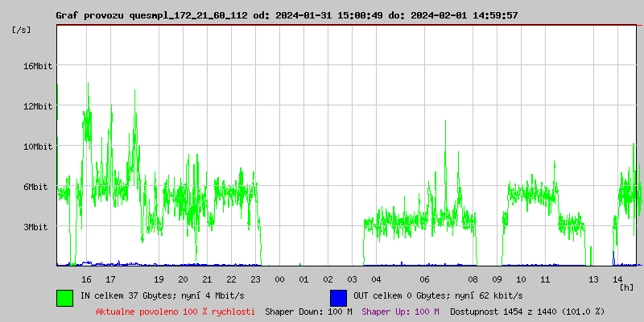Click the purple 'Shaper Up: 100 M' text
644x322 pixels.
[400, 312]
